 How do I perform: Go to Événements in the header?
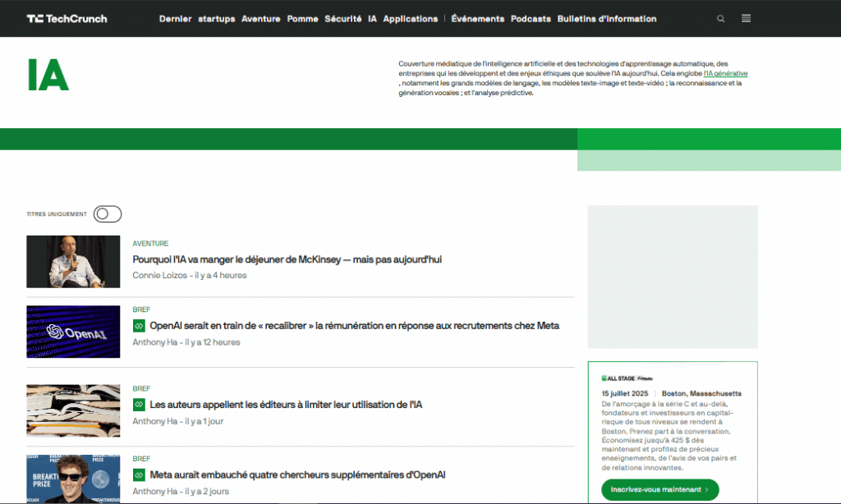click(x=478, y=19)
